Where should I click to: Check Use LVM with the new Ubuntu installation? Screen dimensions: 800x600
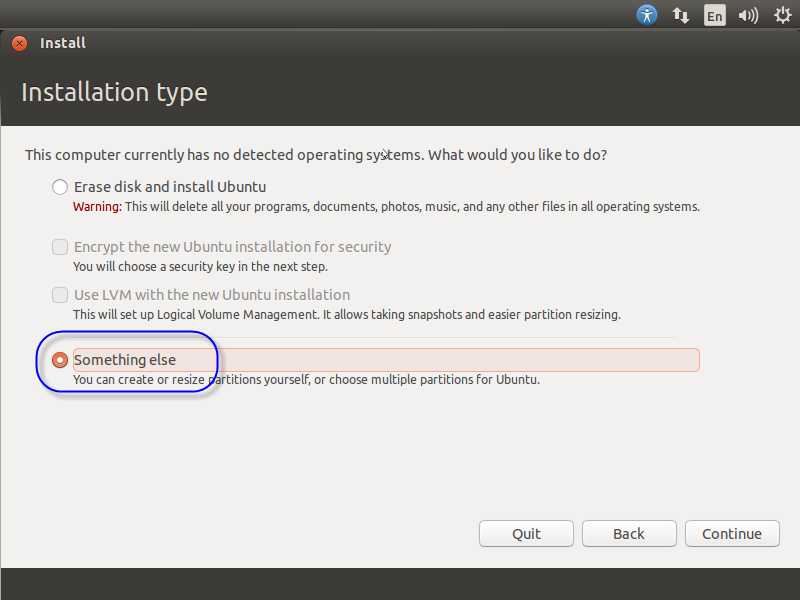tap(60, 294)
